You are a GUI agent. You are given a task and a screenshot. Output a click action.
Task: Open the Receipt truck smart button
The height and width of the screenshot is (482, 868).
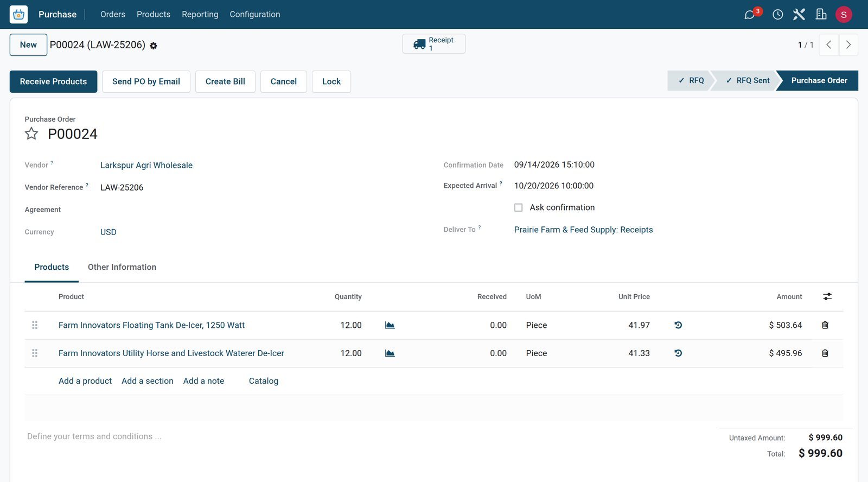pos(434,44)
